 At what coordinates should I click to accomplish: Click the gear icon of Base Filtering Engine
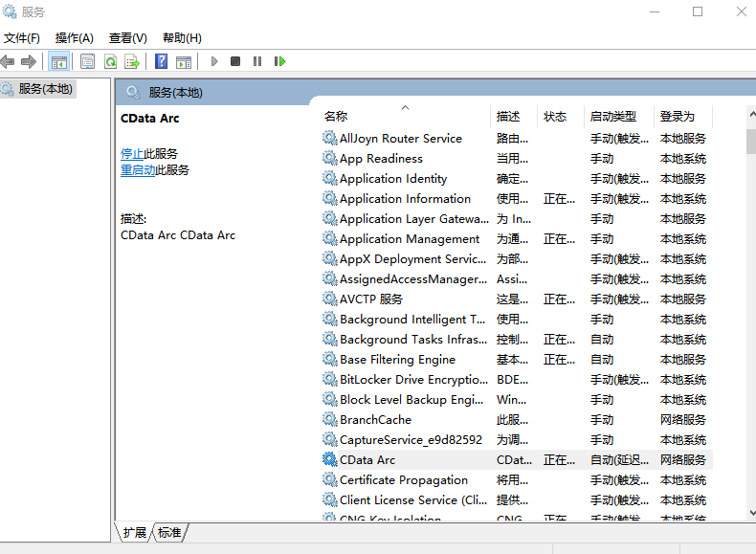(330, 359)
